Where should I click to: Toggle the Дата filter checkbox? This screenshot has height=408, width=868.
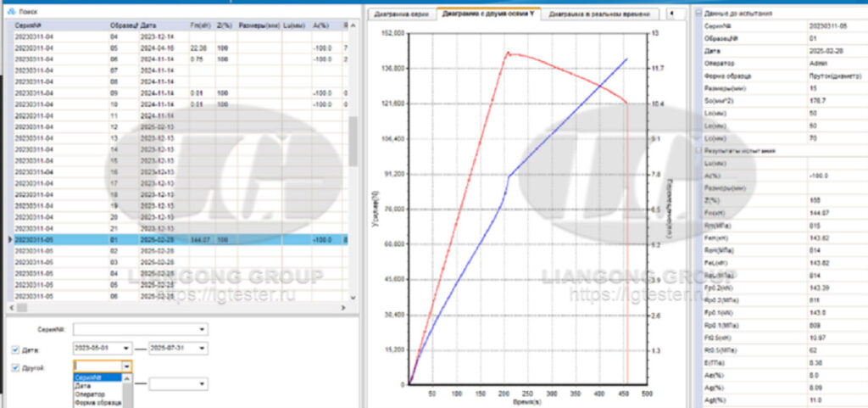point(17,348)
